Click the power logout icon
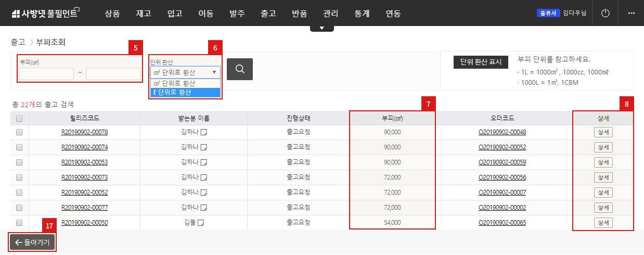Image resolution: width=644 pixels, height=255 pixels. pos(605,14)
